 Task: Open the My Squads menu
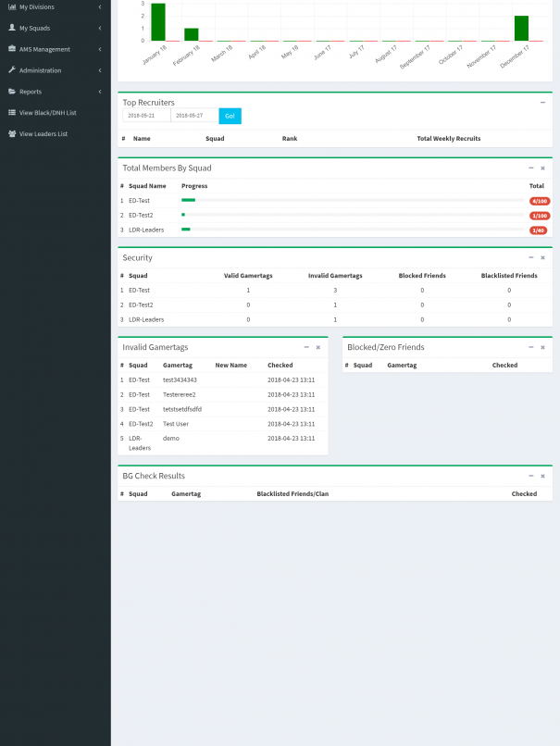pos(34,28)
